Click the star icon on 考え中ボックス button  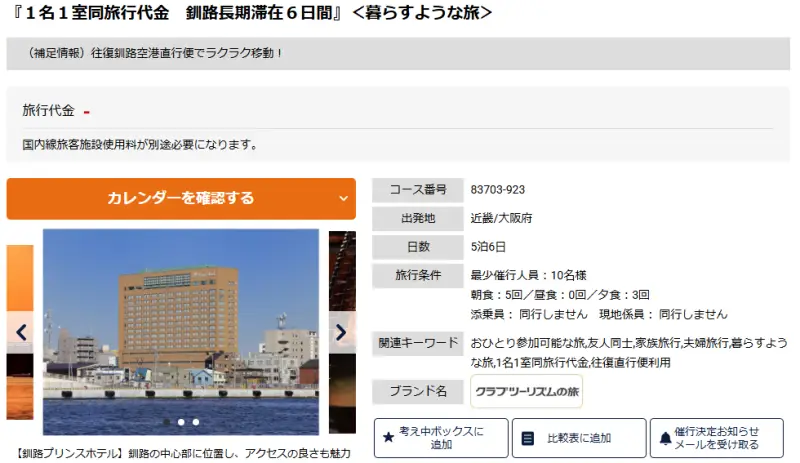pyautogui.click(x=388, y=438)
